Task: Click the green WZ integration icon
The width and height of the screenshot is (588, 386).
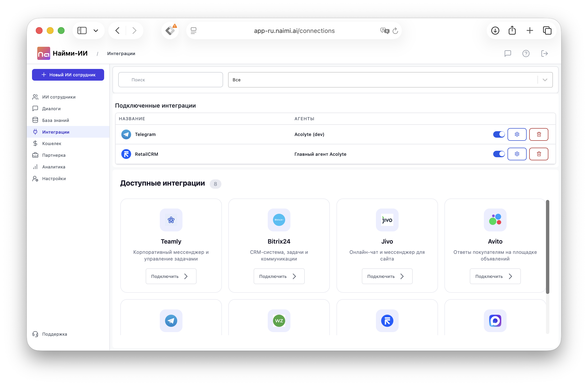Action: (279, 321)
